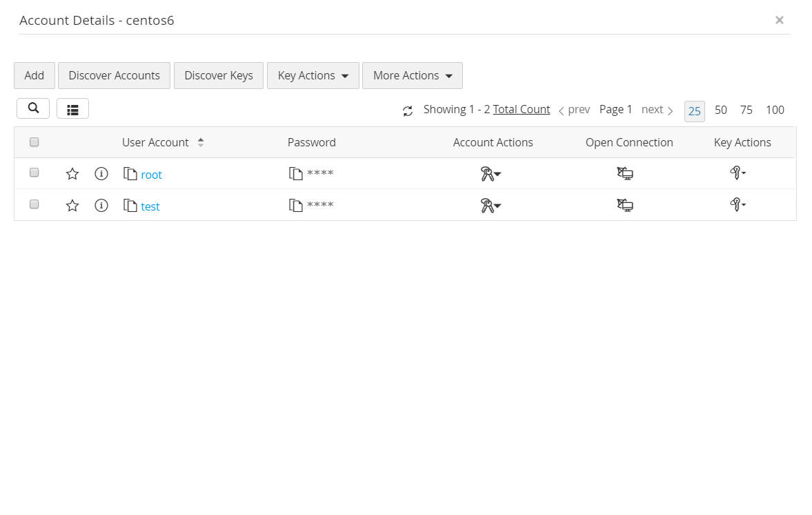The height and width of the screenshot is (515, 812).
Task: Refresh the accounts list
Action: (x=408, y=110)
